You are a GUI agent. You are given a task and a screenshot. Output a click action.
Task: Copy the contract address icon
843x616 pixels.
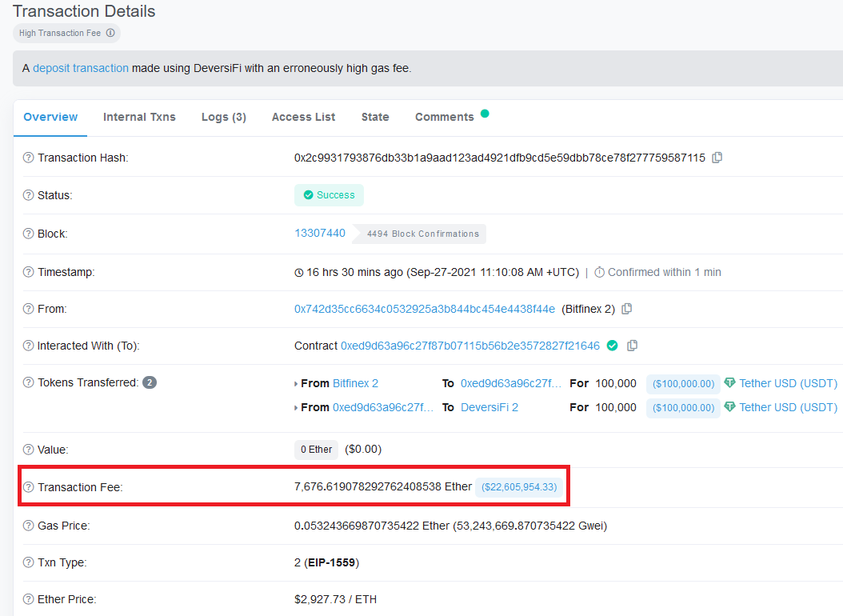[x=632, y=345]
